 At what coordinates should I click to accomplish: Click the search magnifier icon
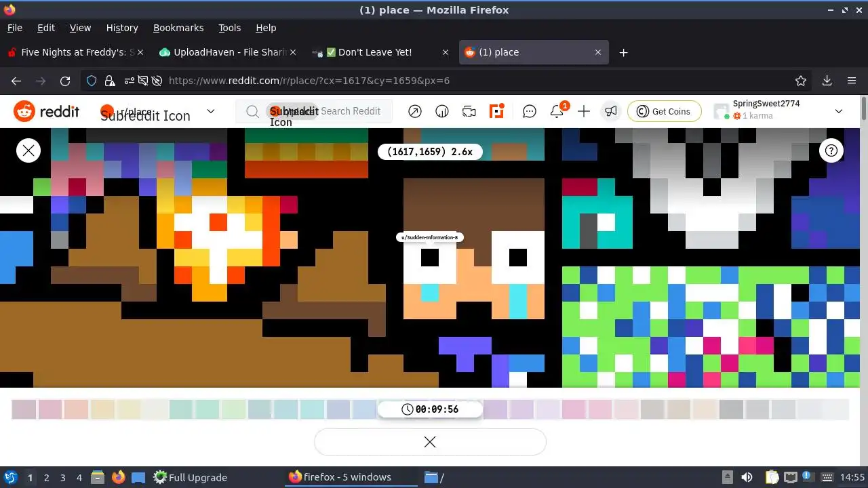pos(252,111)
